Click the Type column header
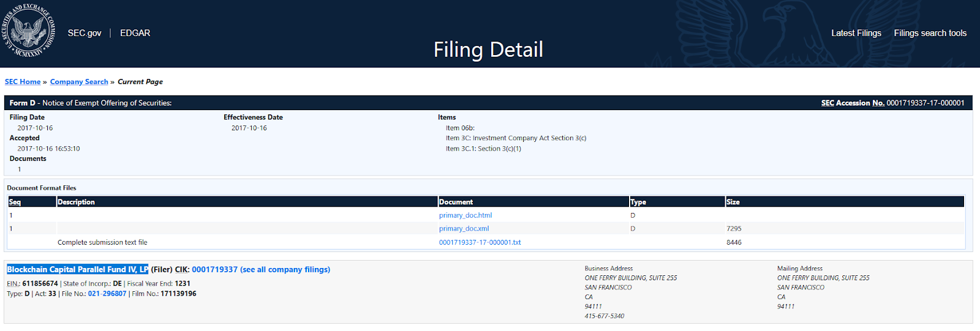The image size is (980, 331). (638, 202)
